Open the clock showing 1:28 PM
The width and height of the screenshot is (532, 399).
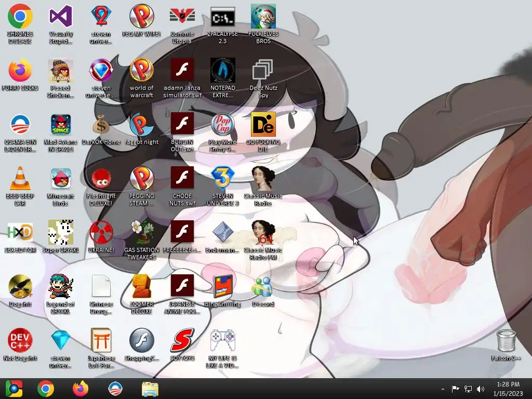pyautogui.click(x=508, y=389)
